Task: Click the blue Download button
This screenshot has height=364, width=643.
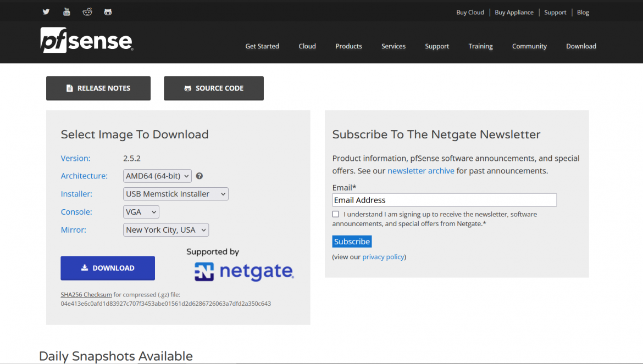Action: tap(108, 268)
